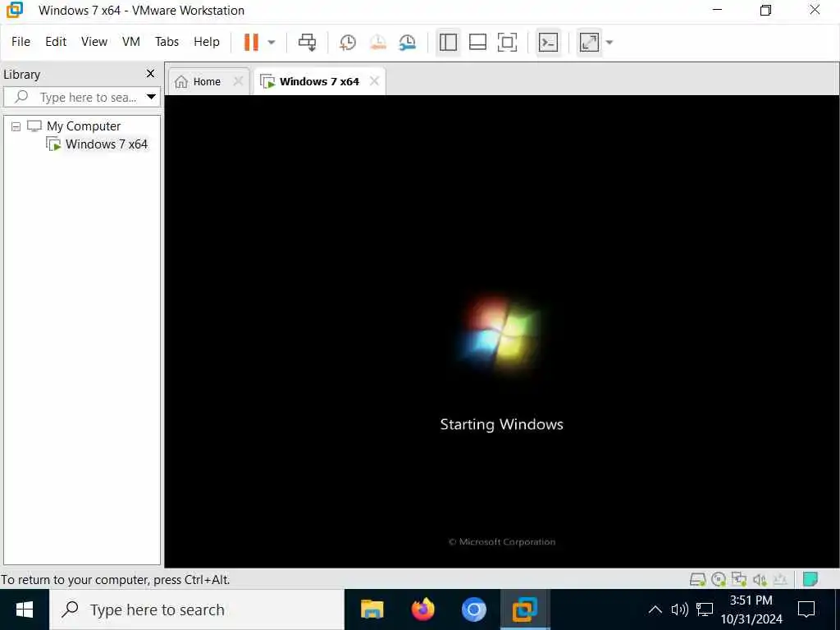Close the Windows 7 x64 tab
The image size is (840, 630).
(374, 81)
